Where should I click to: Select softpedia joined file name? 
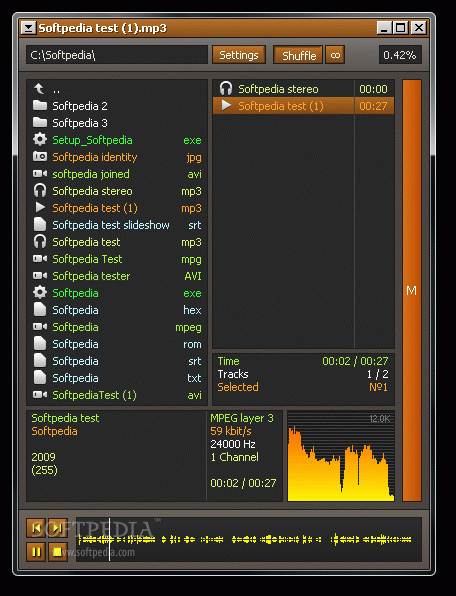tap(91, 174)
